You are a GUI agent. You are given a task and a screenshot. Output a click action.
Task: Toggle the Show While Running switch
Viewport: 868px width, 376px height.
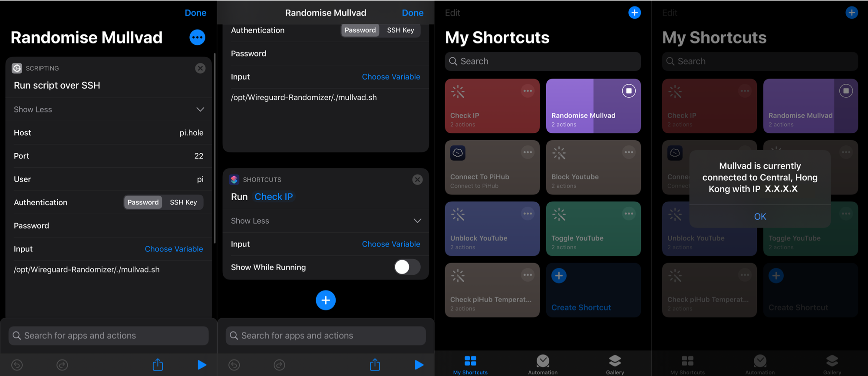(x=407, y=267)
